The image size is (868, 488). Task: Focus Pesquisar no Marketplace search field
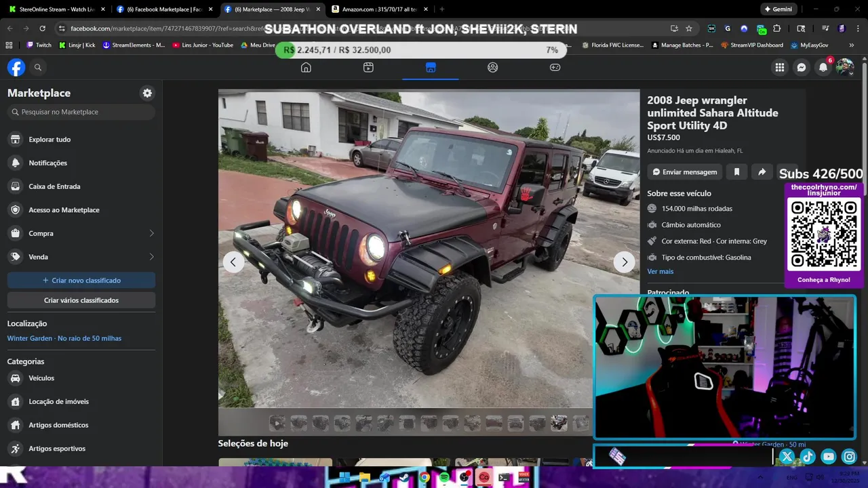[x=81, y=112]
